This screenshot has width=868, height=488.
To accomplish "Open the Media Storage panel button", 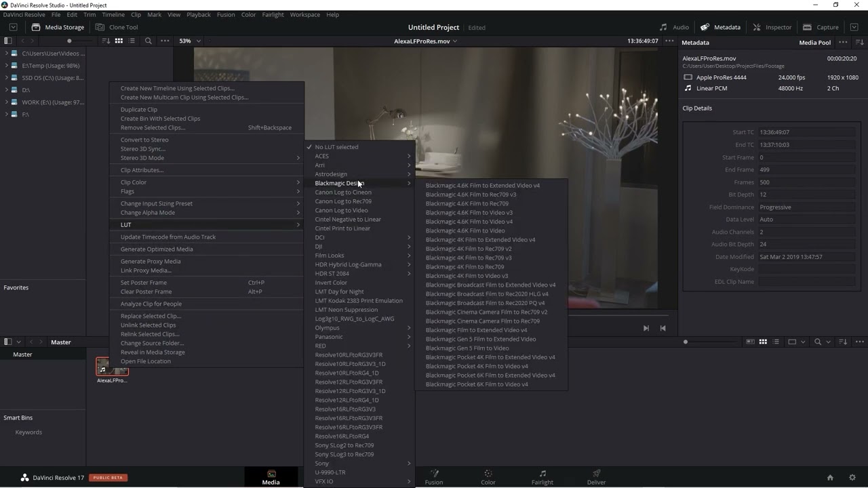I will 58,27.
